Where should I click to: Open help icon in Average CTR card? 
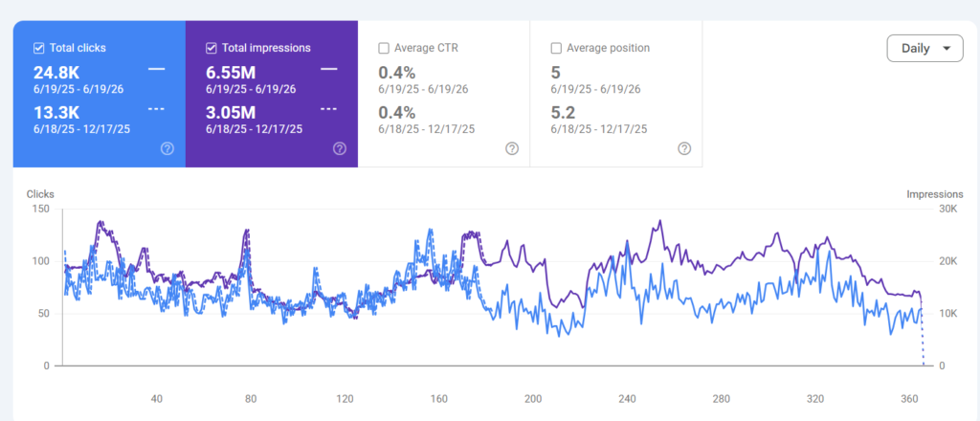(x=512, y=148)
